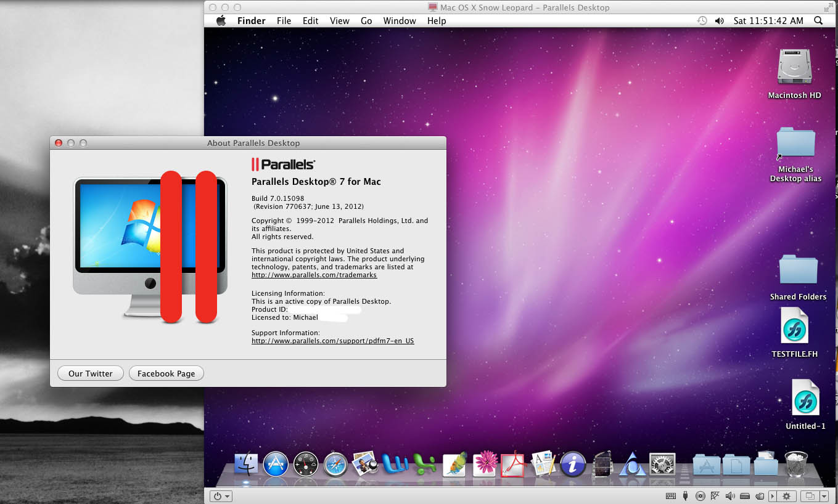Launch Safari from the guest Dock

(335, 463)
